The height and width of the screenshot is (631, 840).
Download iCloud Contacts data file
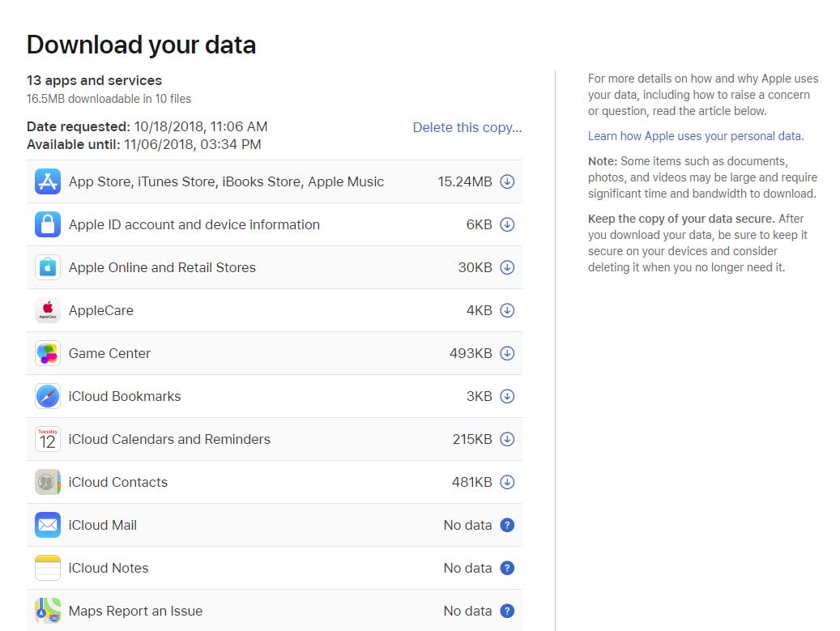(507, 482)
